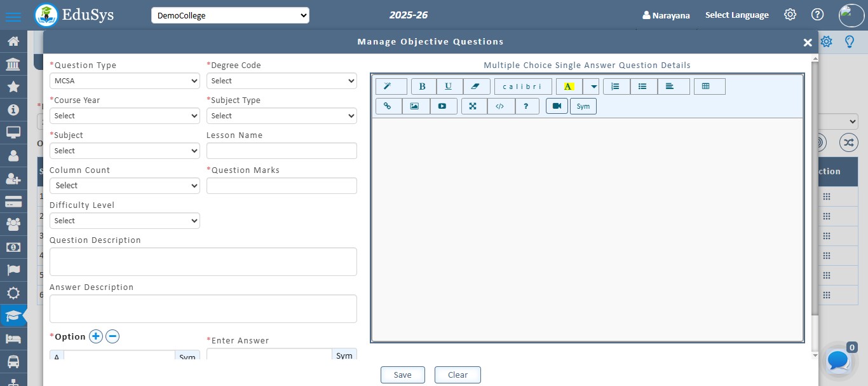Click the Clear button
868x386 pixels.
[x=458, y=375]
